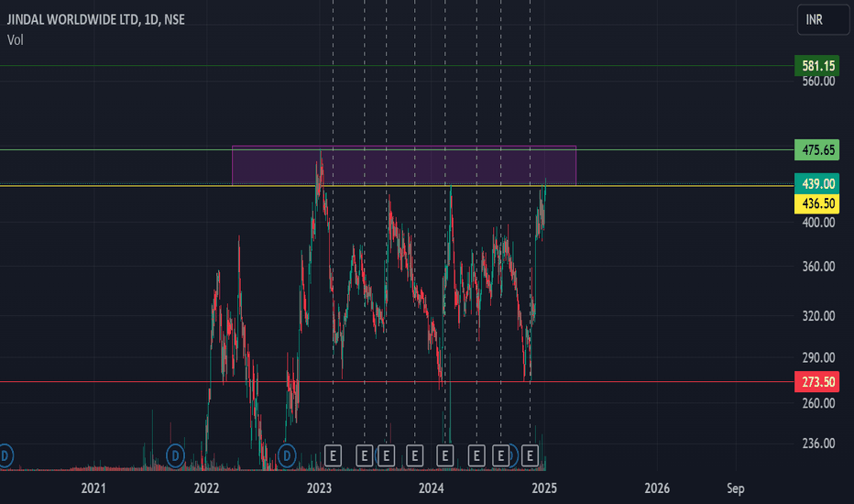854x504 pixels.
Task: Open the INR currency selector
Action: pyautogui.click(x=823, y=19)
